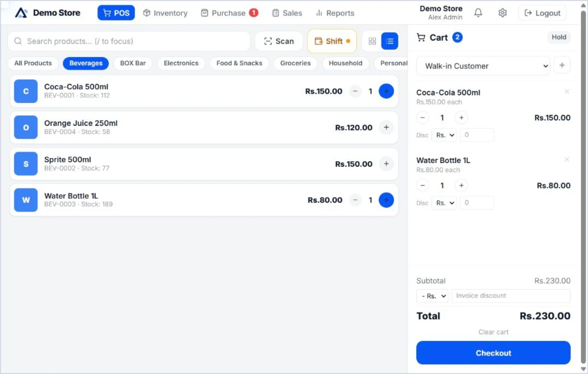Image resolution: width=588 pixels, height=374 pixels.
Task: Open Coca-Cola discount type dropdown
Action: click(444, 135)
